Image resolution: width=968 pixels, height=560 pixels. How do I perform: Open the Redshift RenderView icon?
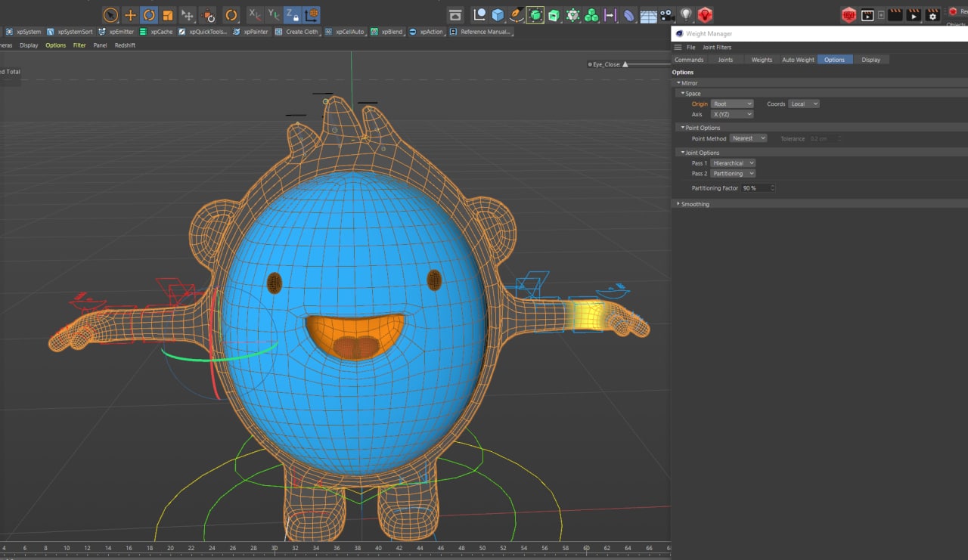pyautogui.click(x=849, y=15)
